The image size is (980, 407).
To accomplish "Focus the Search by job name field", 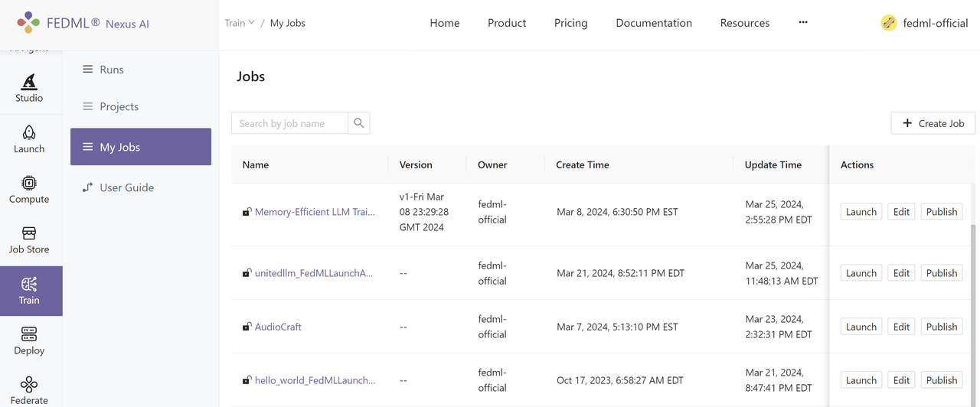I will tap(289, 123).
